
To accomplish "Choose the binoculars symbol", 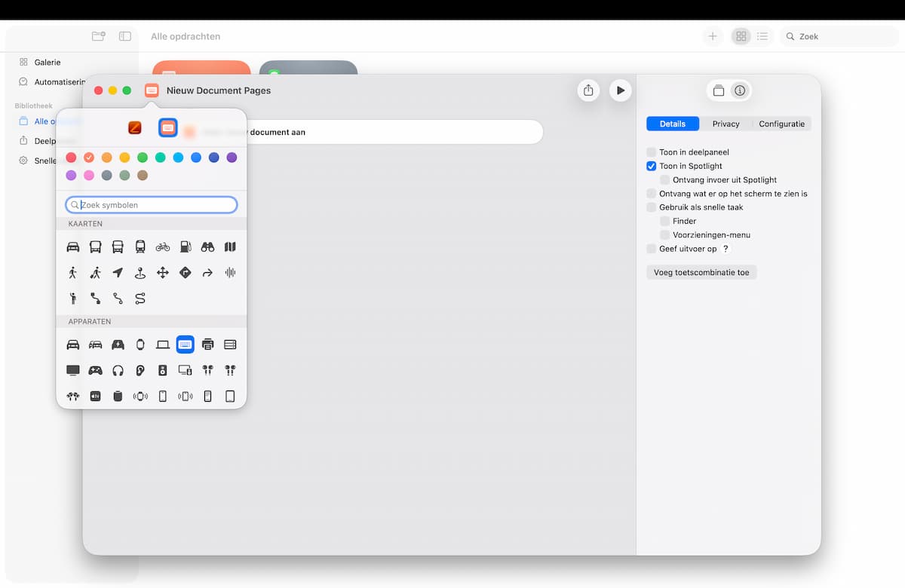I will [207, 247].
